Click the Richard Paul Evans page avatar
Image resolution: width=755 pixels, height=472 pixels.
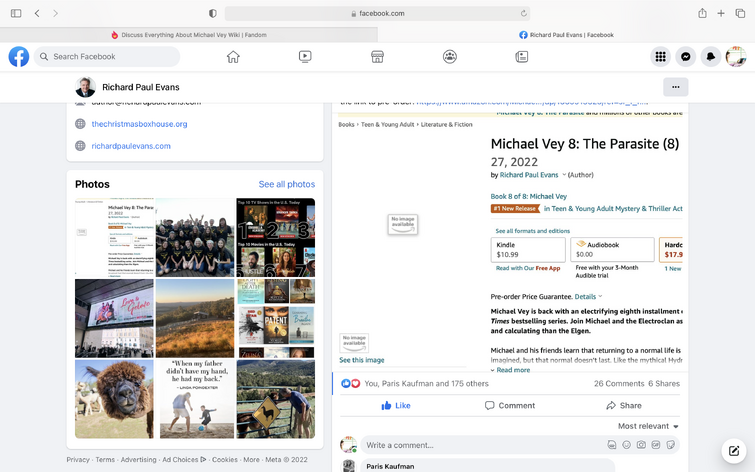click(x=85, y=87)
